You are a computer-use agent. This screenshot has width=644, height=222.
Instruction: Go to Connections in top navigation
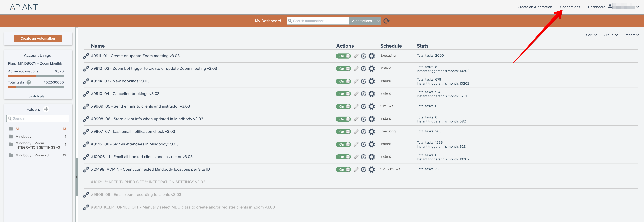point(570,7)
